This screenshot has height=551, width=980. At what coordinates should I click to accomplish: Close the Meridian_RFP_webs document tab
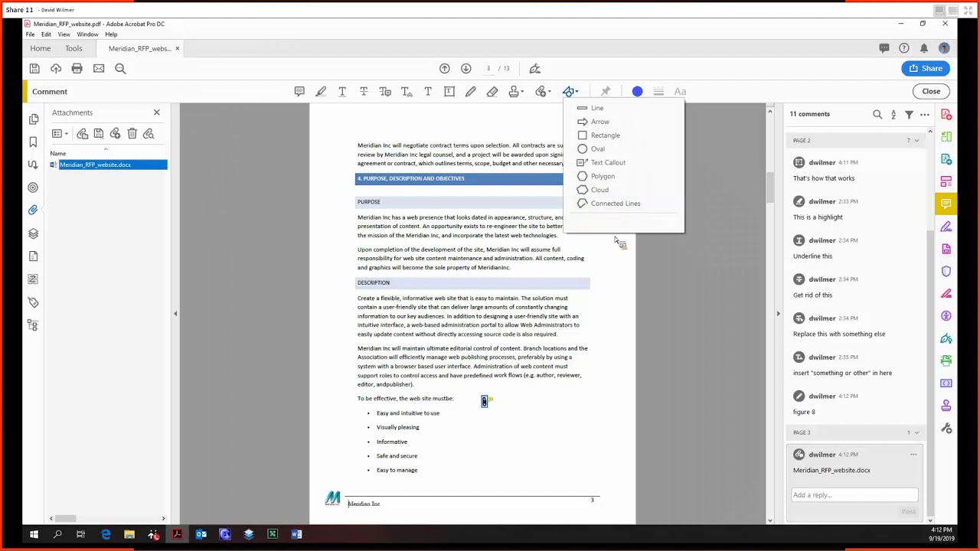point(177,48)
